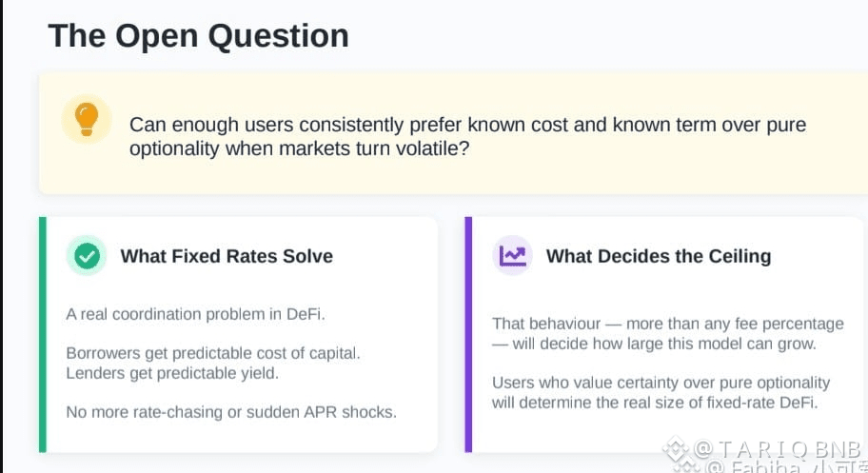Click 'No more rate-chasing or sudden APR shocks.'
Screen dimensions: 868x473
click(231, 412)
